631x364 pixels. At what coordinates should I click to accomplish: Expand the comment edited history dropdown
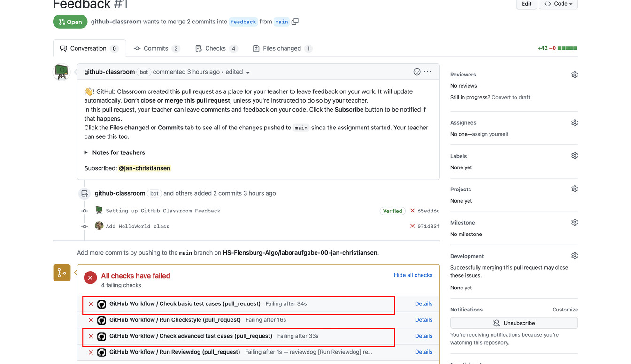pyautogui.click(x=248, y=73)
